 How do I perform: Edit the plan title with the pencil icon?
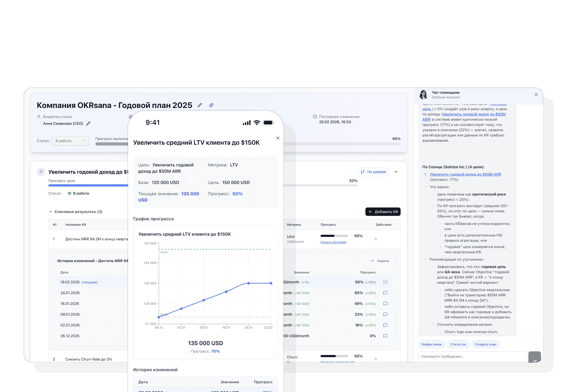pyautogui.click(x=200, y=105)
